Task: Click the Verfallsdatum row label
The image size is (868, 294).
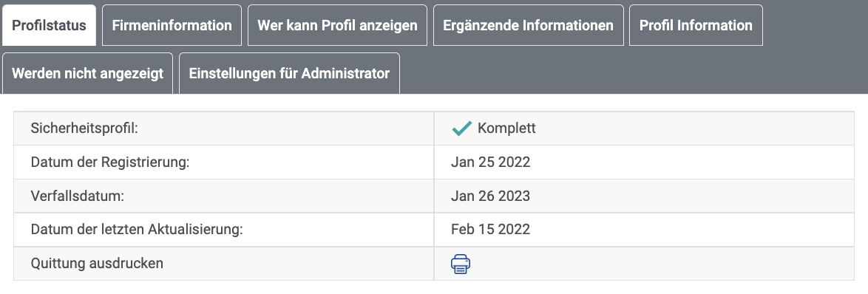Action: click(x=78, y=196)
